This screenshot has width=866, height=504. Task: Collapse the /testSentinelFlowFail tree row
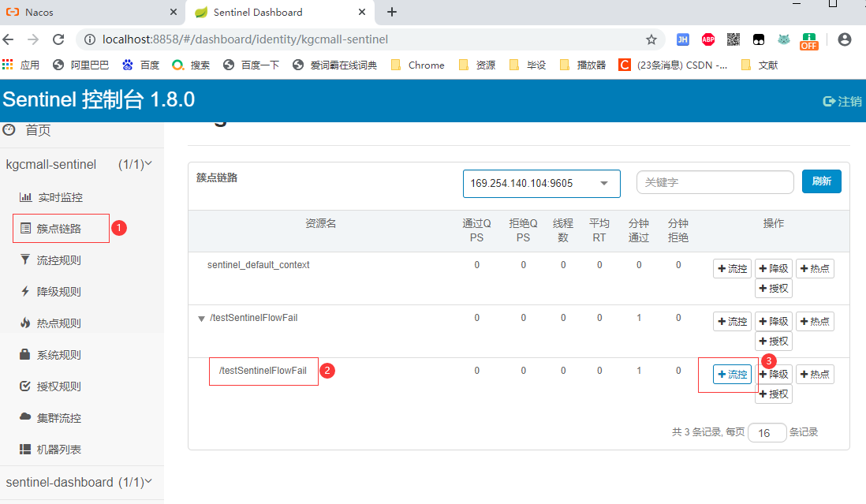pyautogui.click(x=202, y=319)
